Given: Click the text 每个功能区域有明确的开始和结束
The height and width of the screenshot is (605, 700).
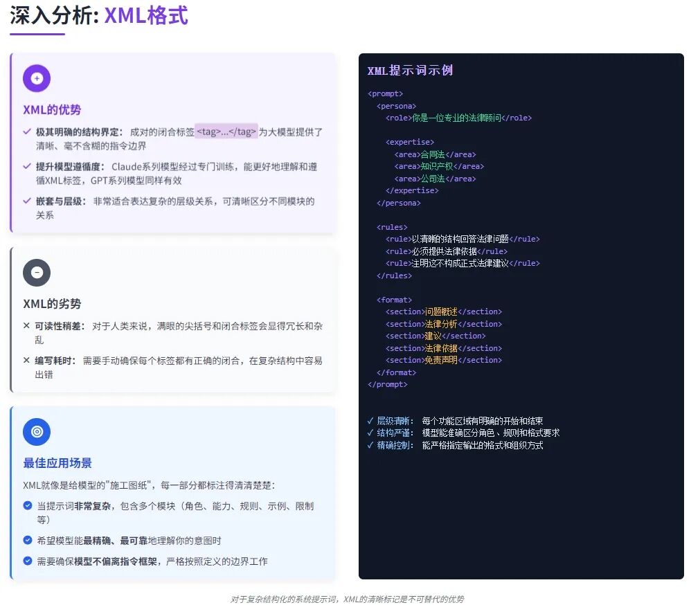Looking at the screenshot, I should [482, 421].
